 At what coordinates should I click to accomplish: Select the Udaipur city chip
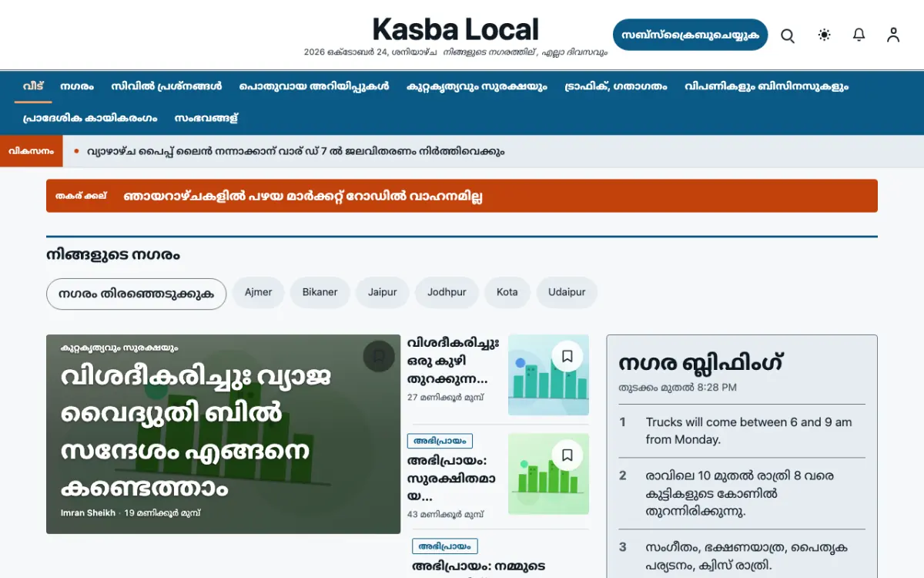point(567,293)
